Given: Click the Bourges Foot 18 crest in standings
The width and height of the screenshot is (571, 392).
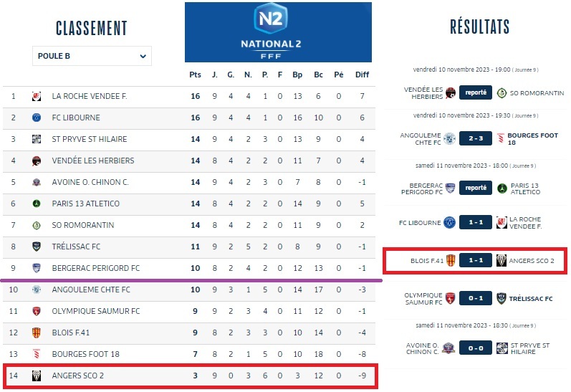Looking at the screenshot, I should (x=36, y=354).
